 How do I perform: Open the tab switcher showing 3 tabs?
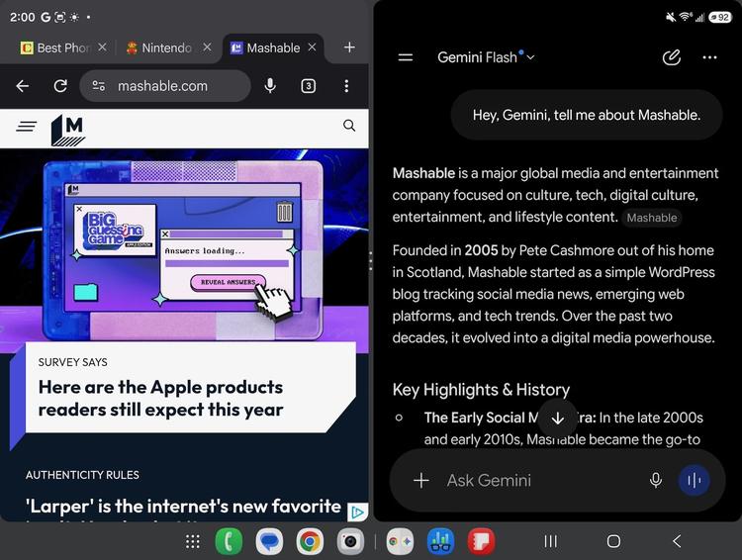click(x=308, y=86)
